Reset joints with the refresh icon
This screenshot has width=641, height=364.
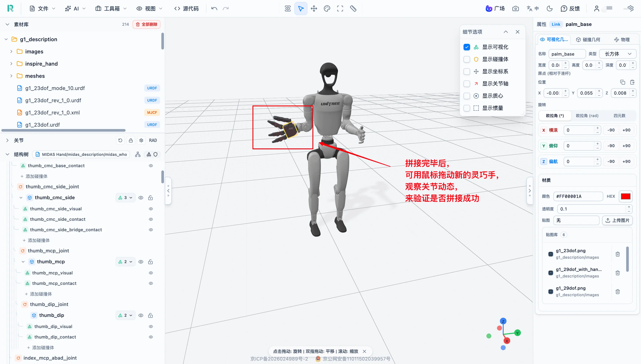pos(120,141)
